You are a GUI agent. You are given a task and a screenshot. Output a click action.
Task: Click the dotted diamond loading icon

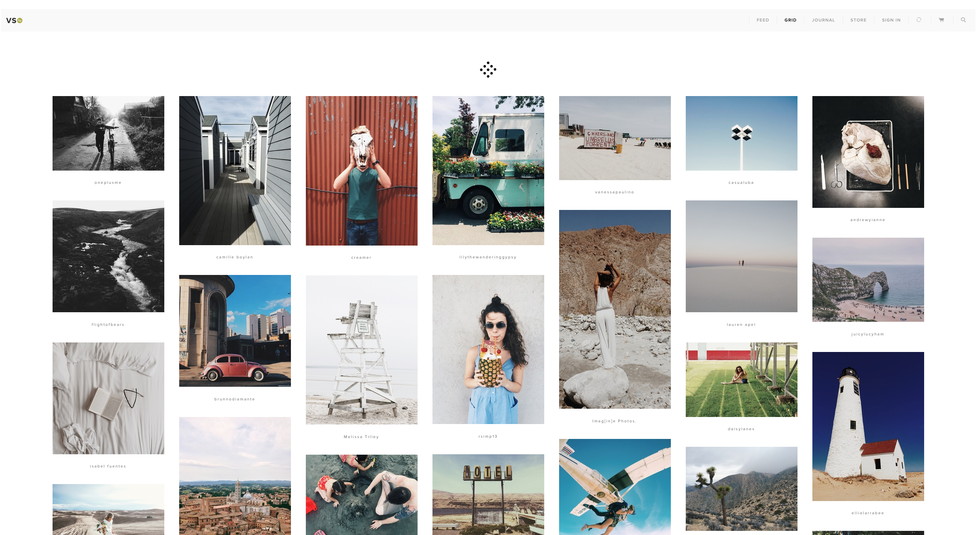tap(488, 70)
